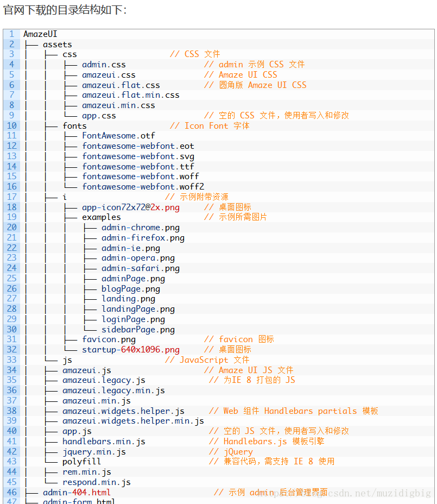Select FontAwesome.otf file name
This screenshot has width=437, height=504.
118,136
